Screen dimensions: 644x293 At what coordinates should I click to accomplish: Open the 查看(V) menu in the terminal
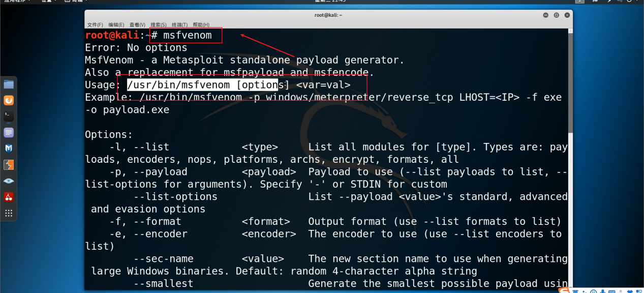click(x=137, y=25)
